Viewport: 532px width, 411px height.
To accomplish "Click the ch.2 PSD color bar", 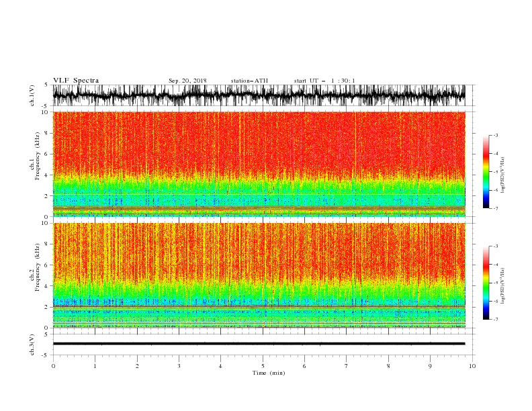I will 486,283.
